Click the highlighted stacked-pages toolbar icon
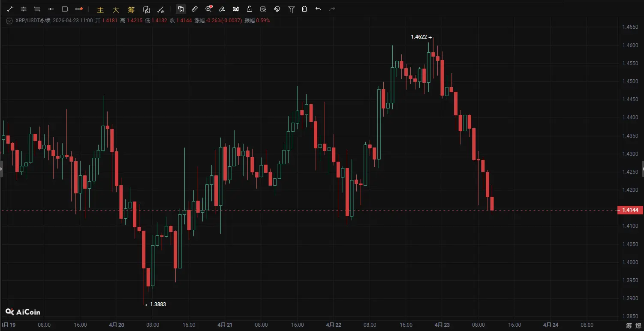This screenshot has height=331, width=644. click(181, 9)
